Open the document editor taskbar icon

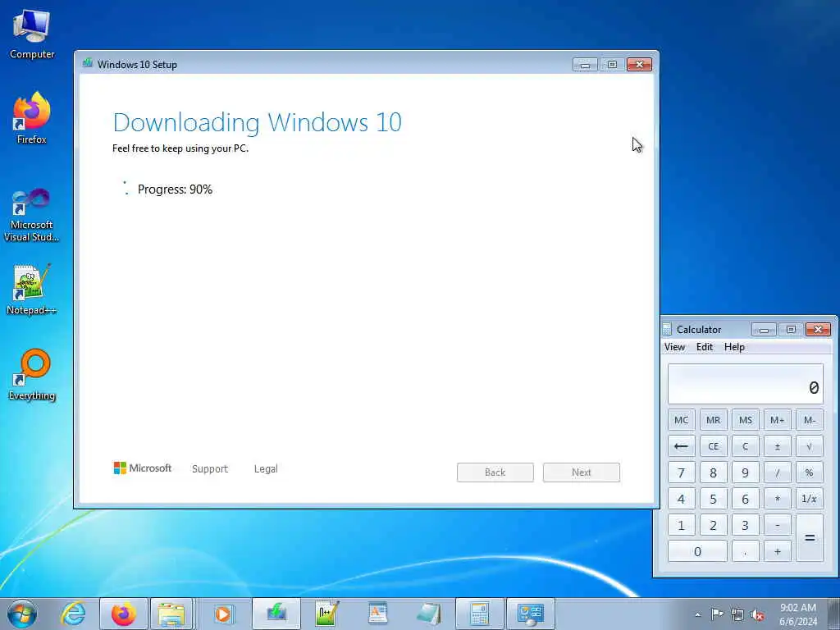point(377,614)
